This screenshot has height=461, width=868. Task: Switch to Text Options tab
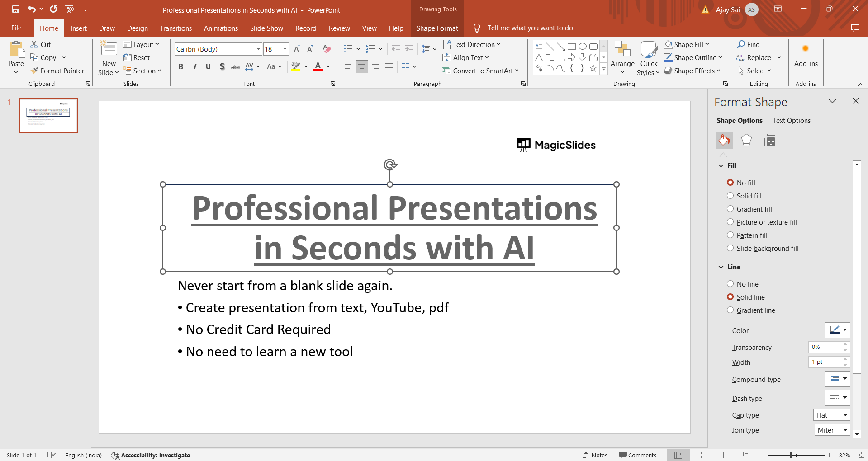click(791, 121)
